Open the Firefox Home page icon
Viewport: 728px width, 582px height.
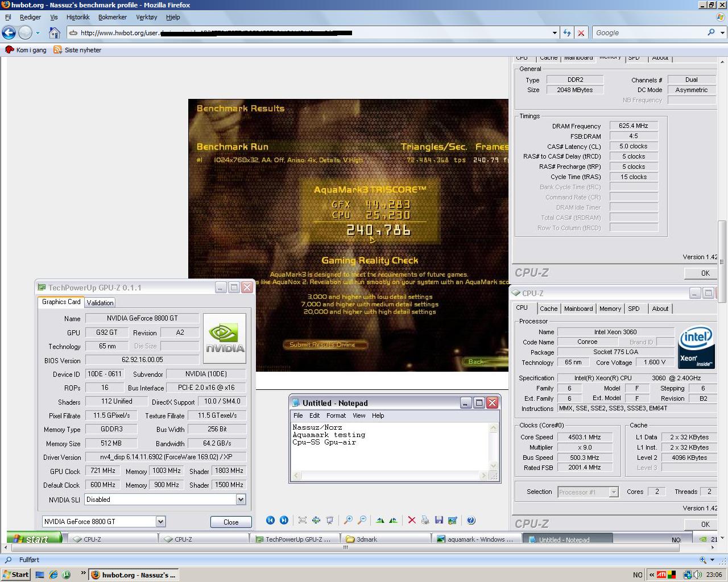click(x=55, y=32)
